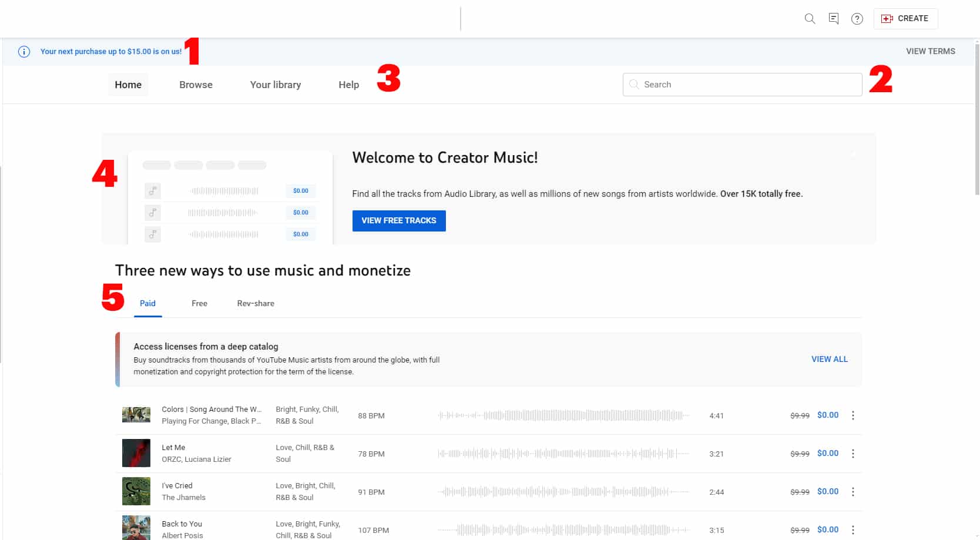
Task: Open VIEW TERMS link in banner
Action: [x=930, y=52]
